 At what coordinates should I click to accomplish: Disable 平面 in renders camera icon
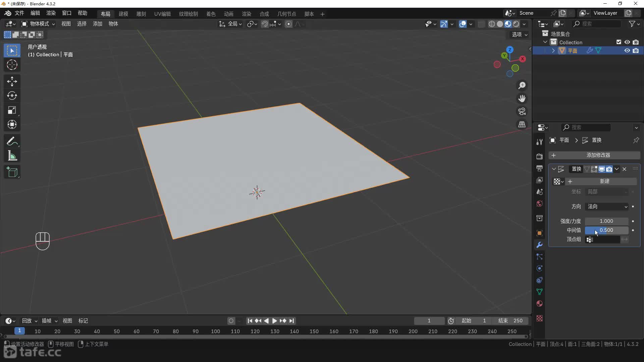tap(636, 51)
